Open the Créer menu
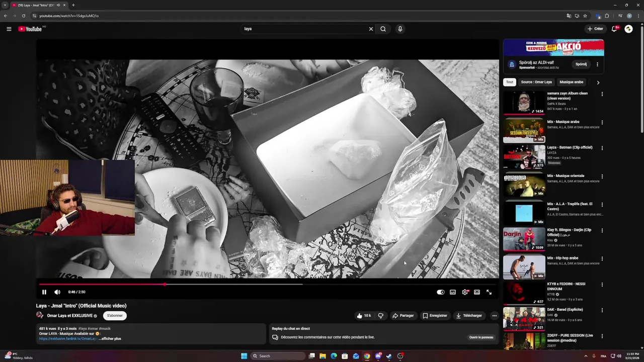Image resolution: width=644 pixels, height=362 pixels. (595, 29)
